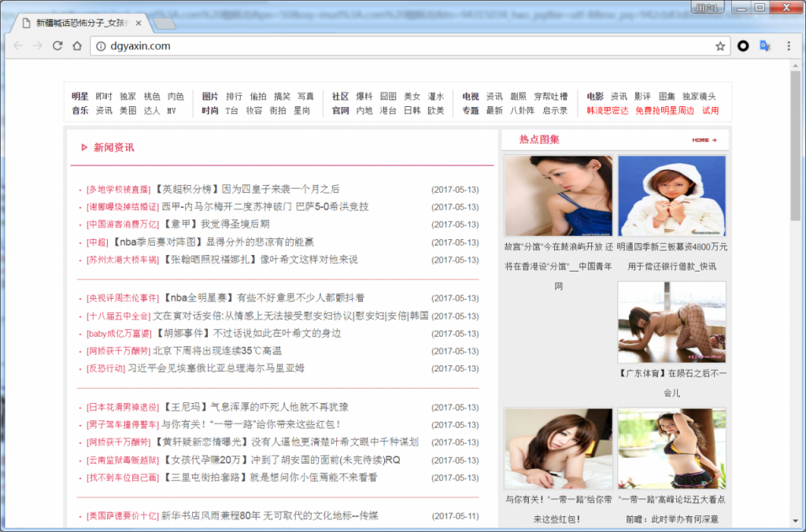The image size is (806, 532).
Task: Open the 明星 navigation menu item
Action: (x=79, y=96)
